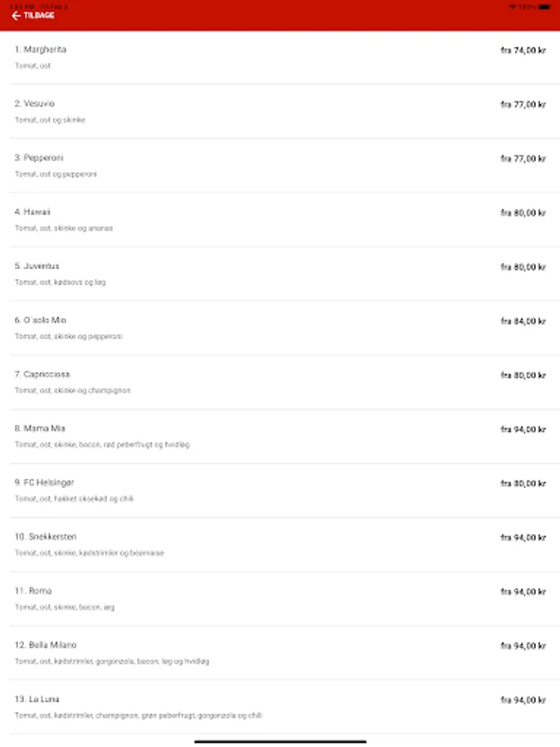Open the 6. O'solo Mio item
The image size is (560, 747).
click(280, 328)
